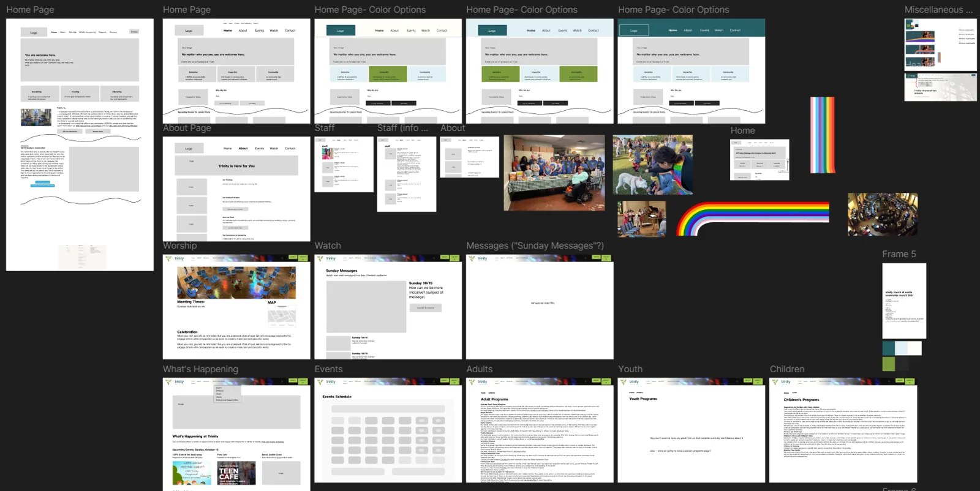Select the trinity logo in the What's Happening frame
Image resolution: width=980 pixels, height=491 pixels.
[175, 381]
